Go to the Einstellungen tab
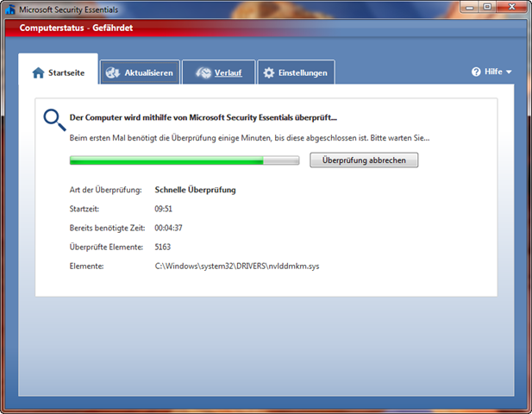The height and width of the screenshot is (414, 532). pyautogui.click(x=302, y=73)
